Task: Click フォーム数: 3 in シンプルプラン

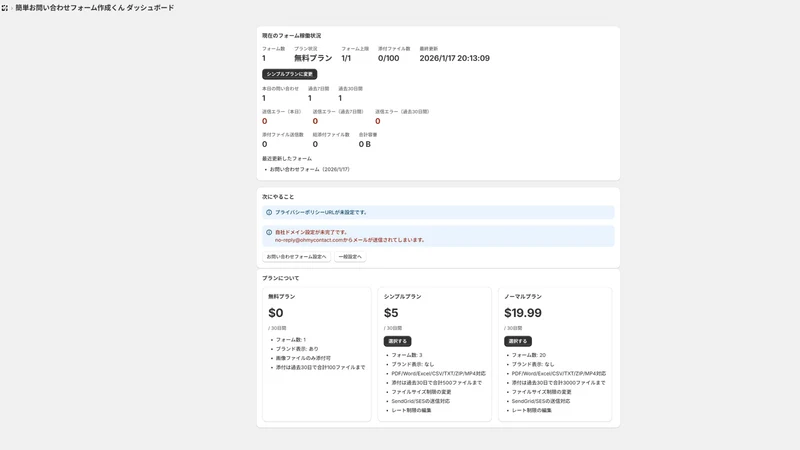Action: click(x=407, y=355)
